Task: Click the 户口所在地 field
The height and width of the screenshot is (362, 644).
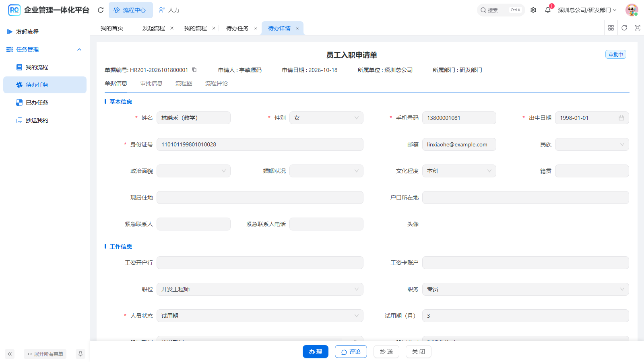Action: pyautogui.click(x=526, y=197)
